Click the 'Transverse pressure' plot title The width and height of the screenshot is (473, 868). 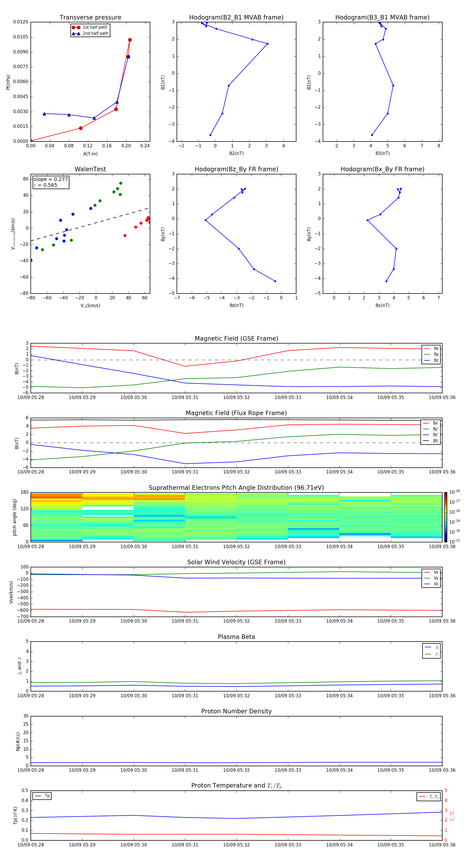tap(90, 18)
